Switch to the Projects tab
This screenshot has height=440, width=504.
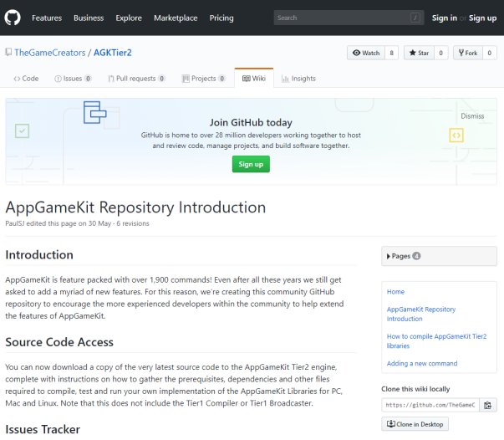pos(203,79)
